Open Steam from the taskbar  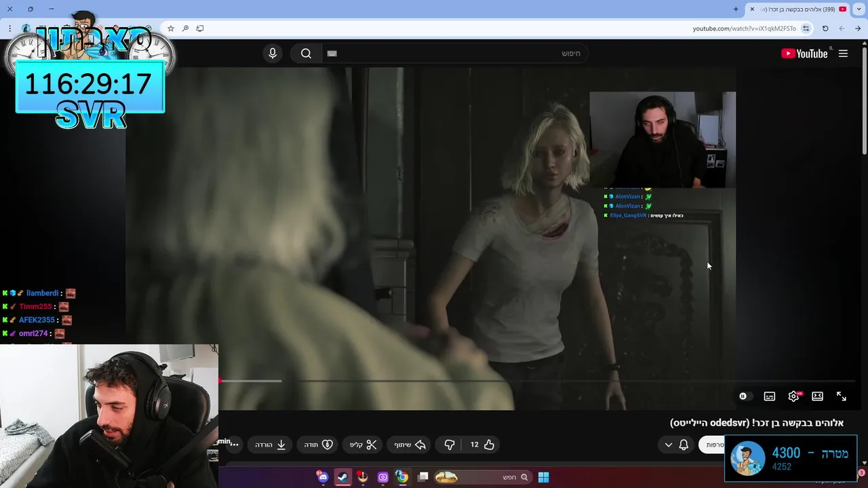[x=342, y=477]
